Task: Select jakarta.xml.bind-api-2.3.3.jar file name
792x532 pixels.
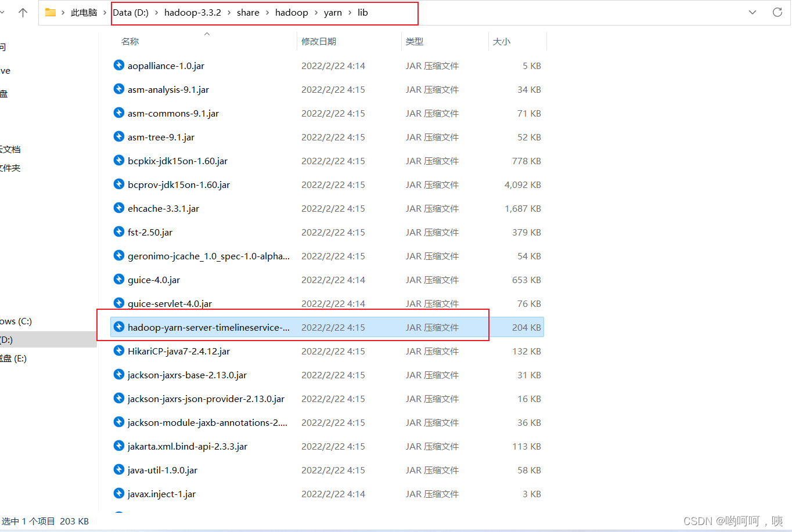Action: pos(188,446)
